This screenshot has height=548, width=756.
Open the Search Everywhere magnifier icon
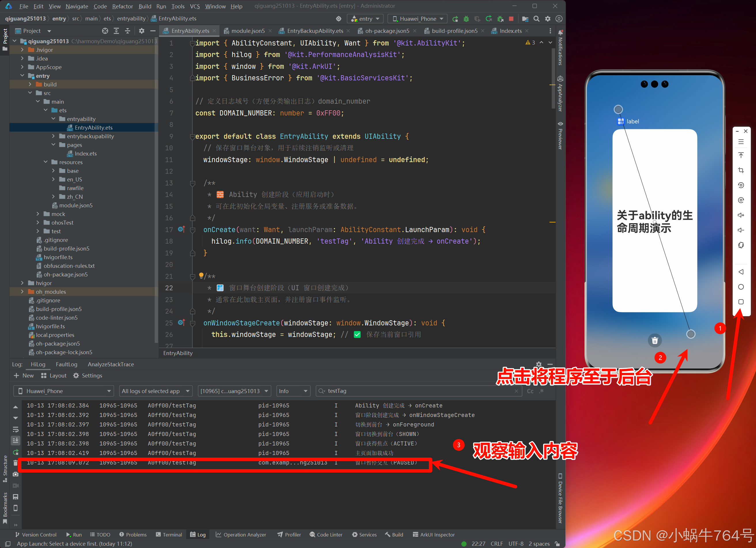pyautogui.click(x=536, y=19)
